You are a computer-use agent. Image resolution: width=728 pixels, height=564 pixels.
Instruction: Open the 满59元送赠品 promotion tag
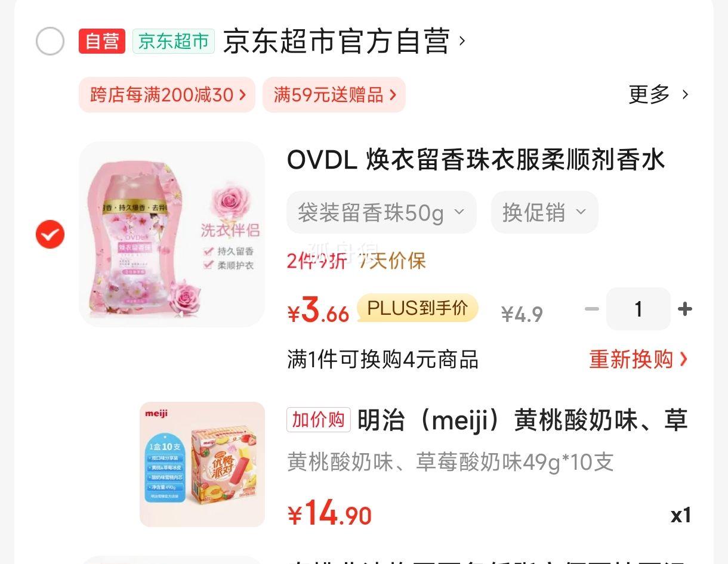pos(334,95)
